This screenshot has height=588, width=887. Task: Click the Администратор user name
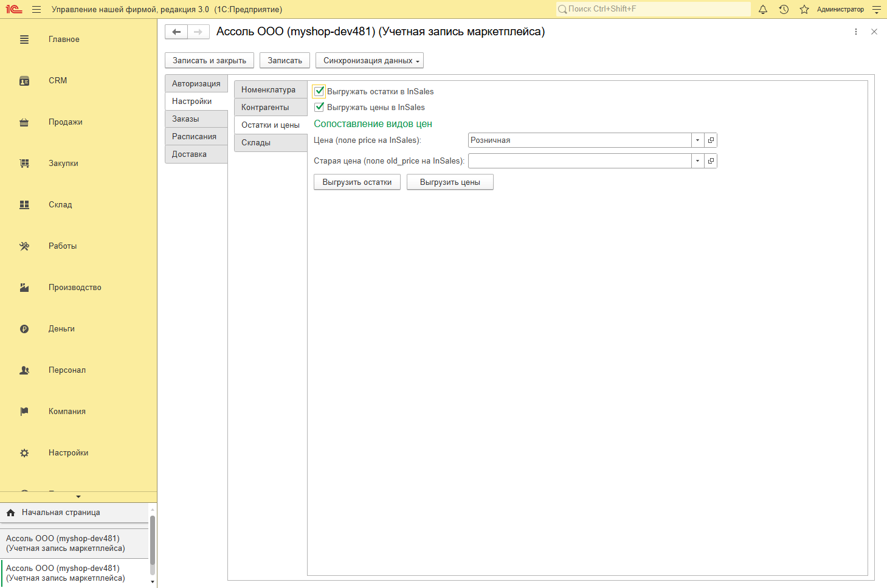[x=840, y=10]
